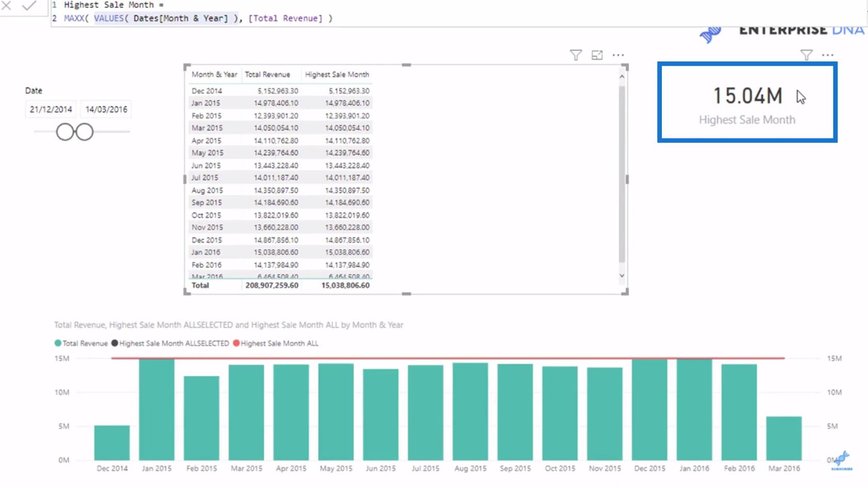The width and height of the screenshot is (868, 488).
Task: Click 'Jan 2016' row label in table
Action: 206,252
